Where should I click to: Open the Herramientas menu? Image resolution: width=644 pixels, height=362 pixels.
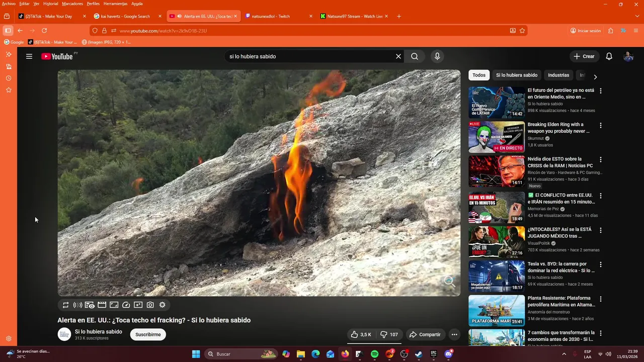pos(115,4)
